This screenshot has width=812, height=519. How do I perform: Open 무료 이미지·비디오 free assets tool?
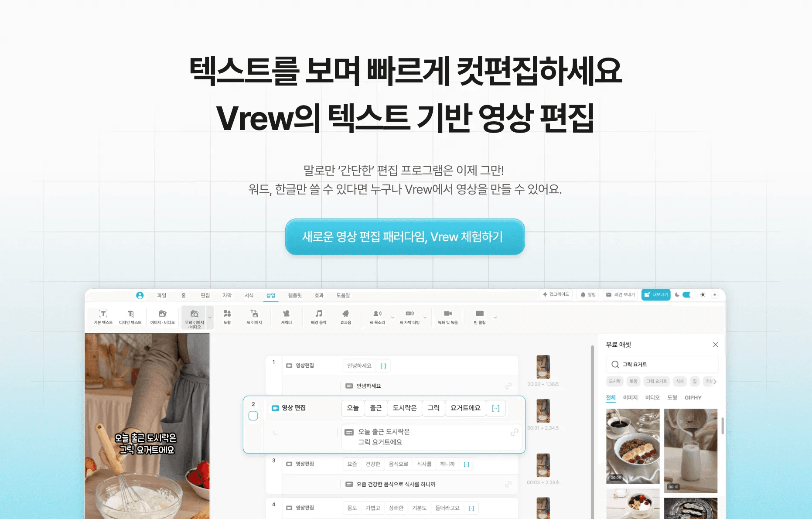point(194,318)
